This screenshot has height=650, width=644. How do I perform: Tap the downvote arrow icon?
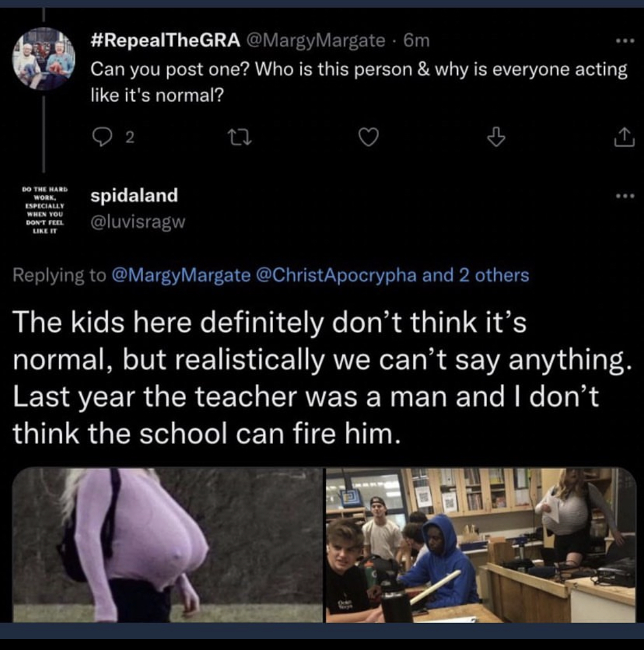pos(496,137)
